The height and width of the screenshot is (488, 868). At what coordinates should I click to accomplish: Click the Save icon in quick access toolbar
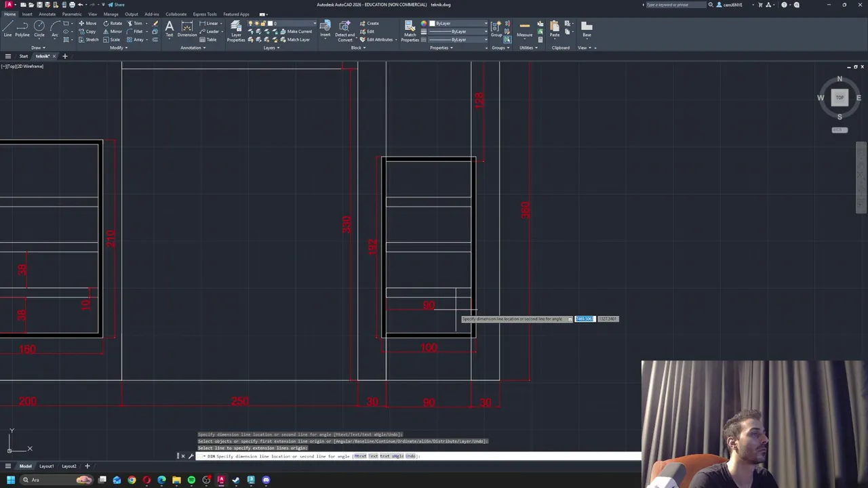click(39, 5)
